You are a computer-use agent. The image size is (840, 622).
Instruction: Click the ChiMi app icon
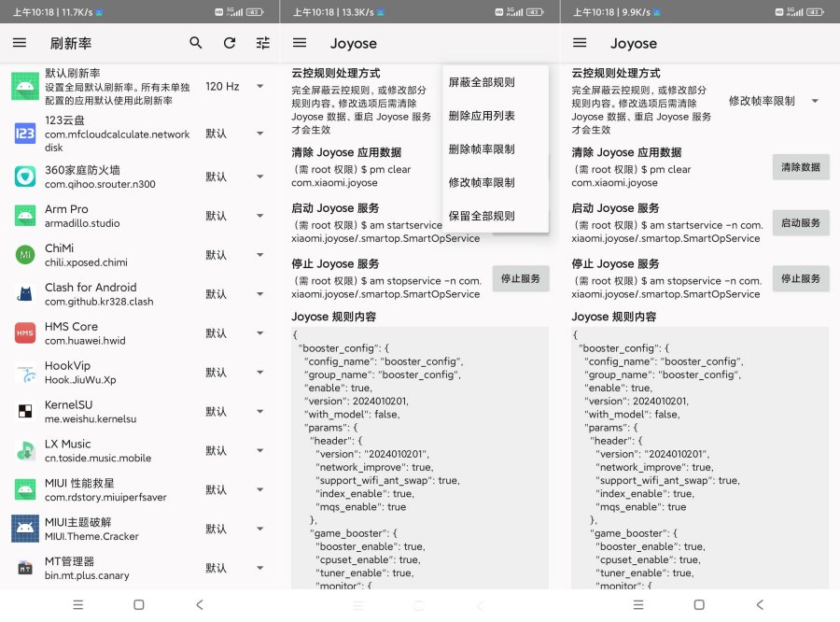click(x=25, y=255)
